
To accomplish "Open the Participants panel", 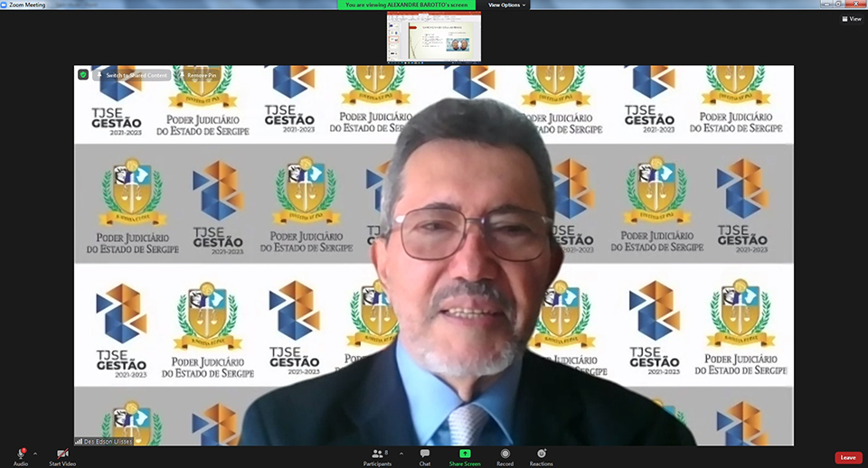I will click(377, 454).
